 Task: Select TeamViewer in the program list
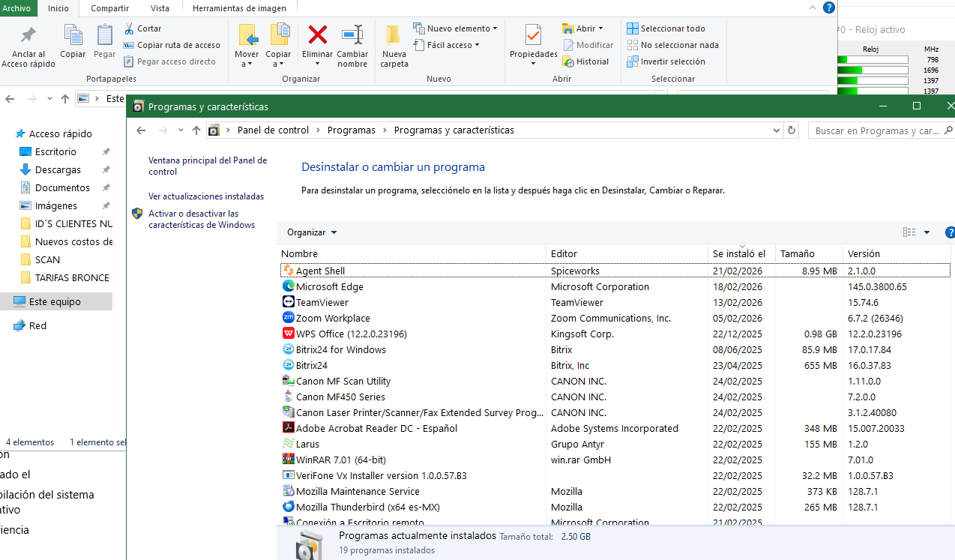[x=322, y=303]
